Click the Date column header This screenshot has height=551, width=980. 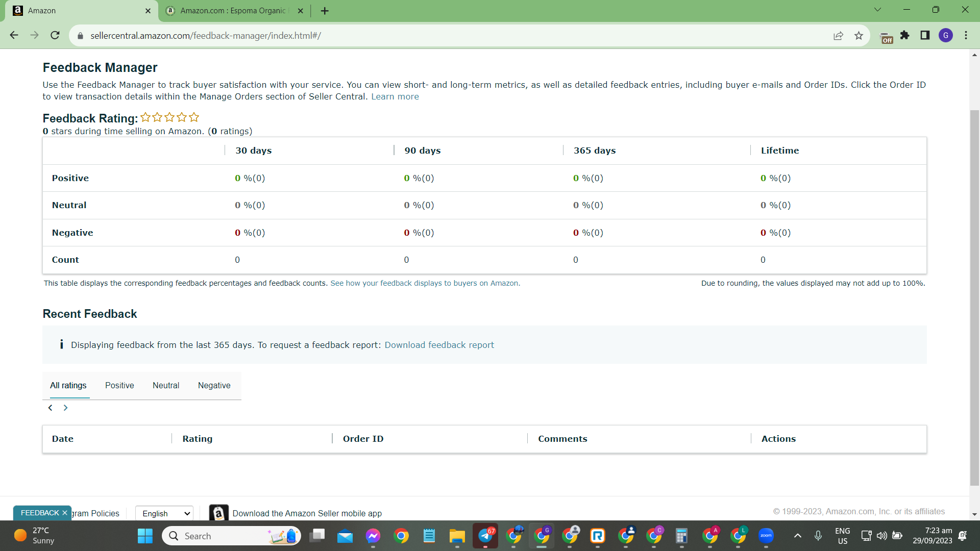click(63, 439)
